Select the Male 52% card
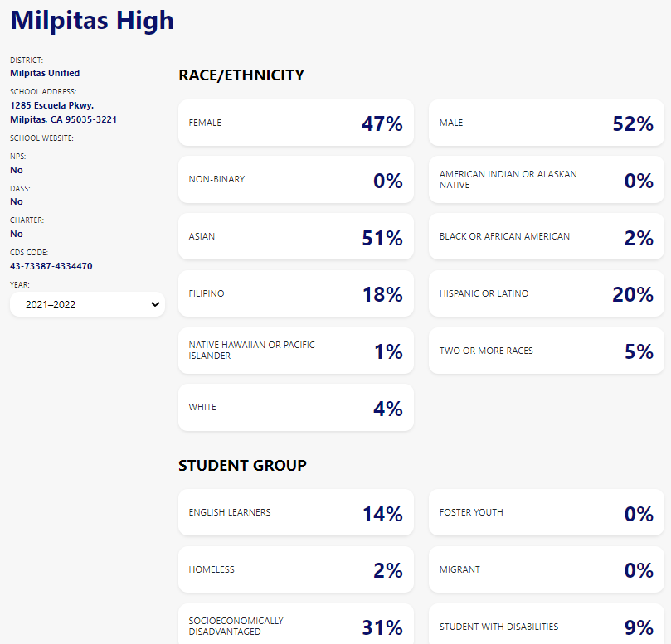The width and height of the screenshot is (671, 644). click(546, 123)
